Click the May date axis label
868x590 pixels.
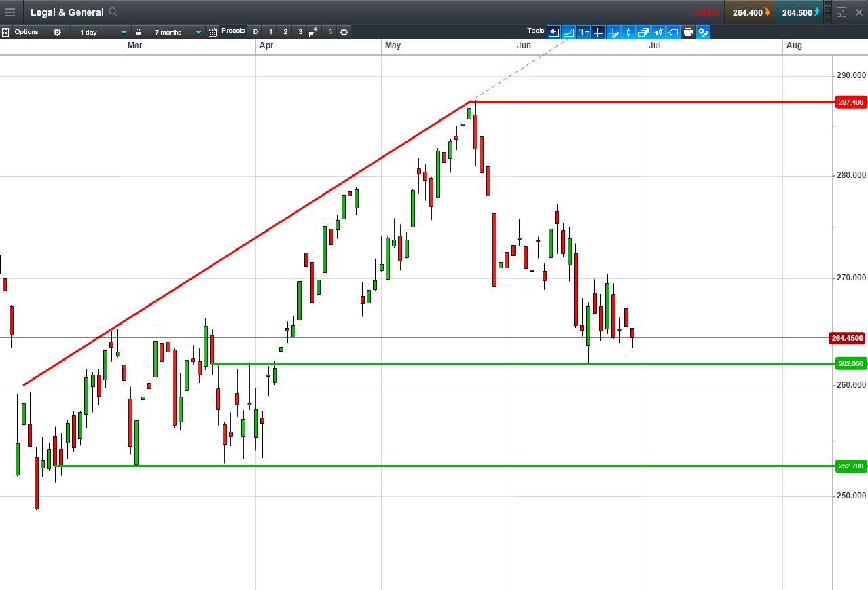(393, 45)
